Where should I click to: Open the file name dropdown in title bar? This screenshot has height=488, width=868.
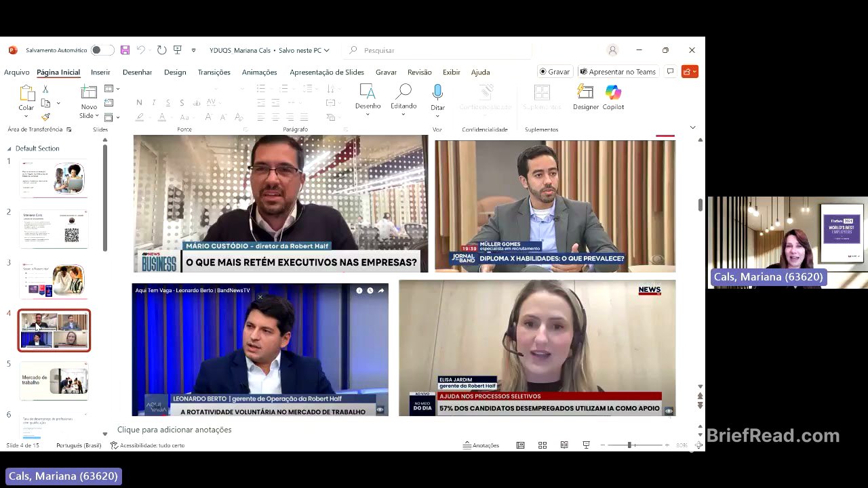326,50
